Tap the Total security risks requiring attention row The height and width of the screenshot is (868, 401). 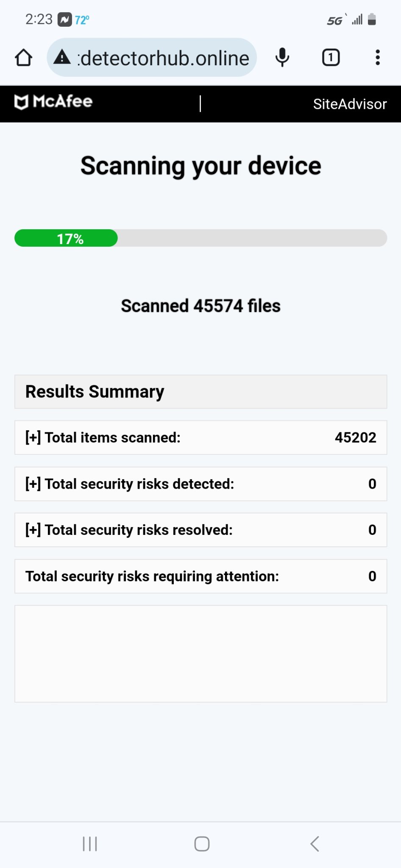pyautogui.click(x=201, y=576)
